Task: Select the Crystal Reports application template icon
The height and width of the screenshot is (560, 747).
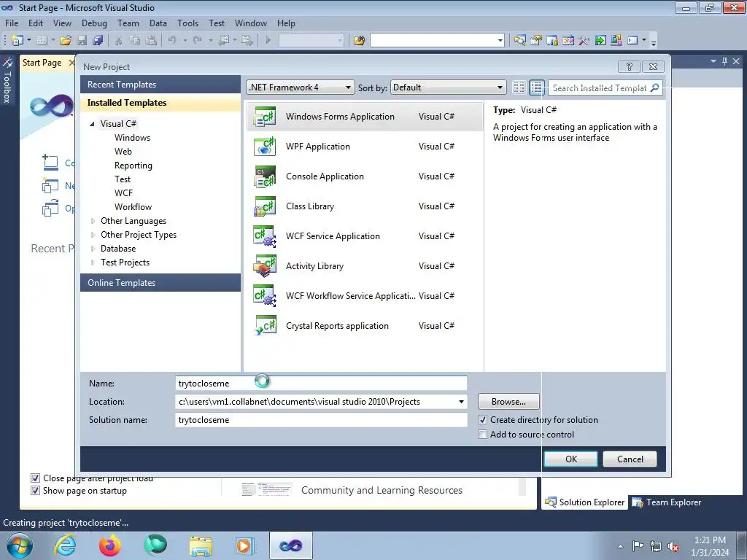Action: (264, 326)
